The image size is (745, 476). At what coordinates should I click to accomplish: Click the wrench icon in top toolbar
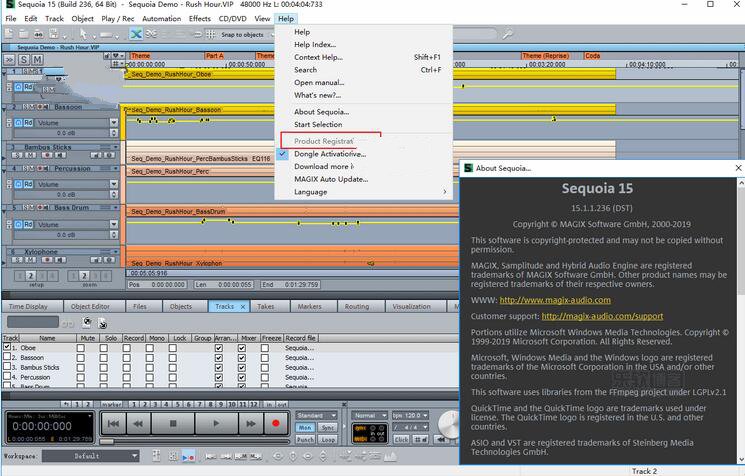click(x=507, y=34)
